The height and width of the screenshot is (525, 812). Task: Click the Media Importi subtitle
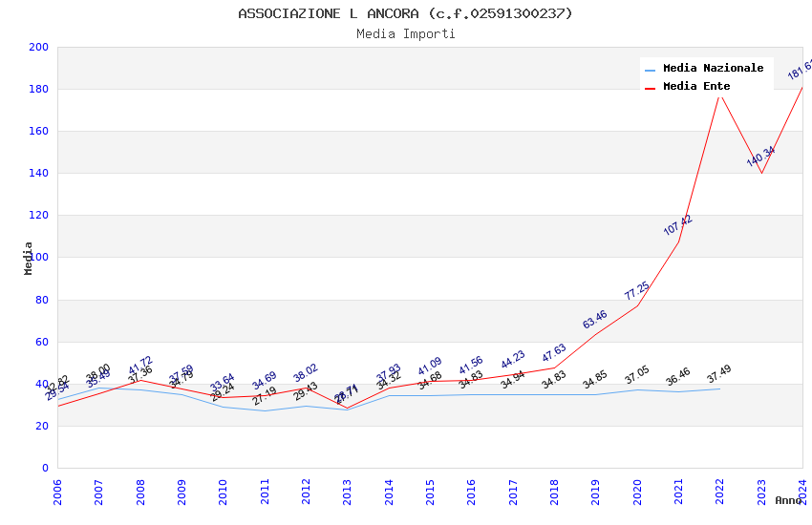405,34
